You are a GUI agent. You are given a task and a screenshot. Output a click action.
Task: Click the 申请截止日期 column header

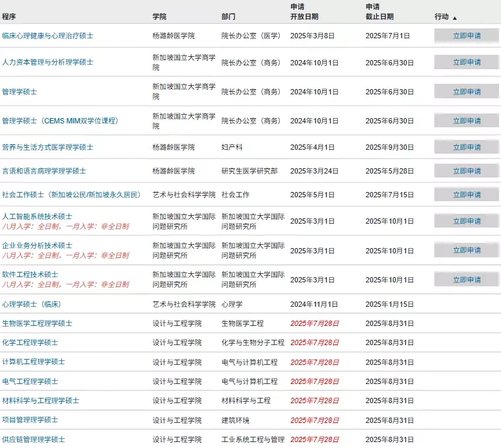[380, 12]
